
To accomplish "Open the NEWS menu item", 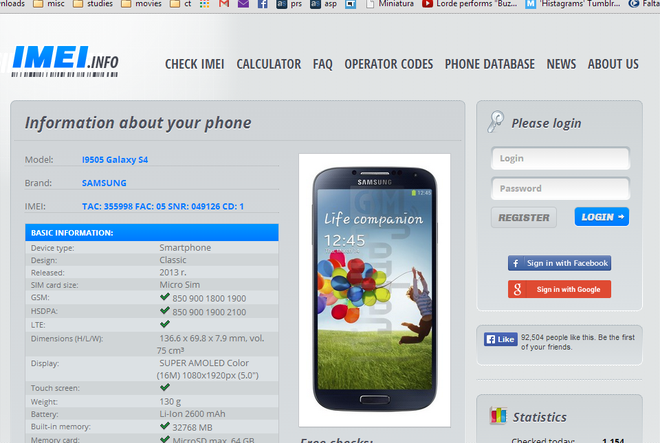I will click(561, 64).
